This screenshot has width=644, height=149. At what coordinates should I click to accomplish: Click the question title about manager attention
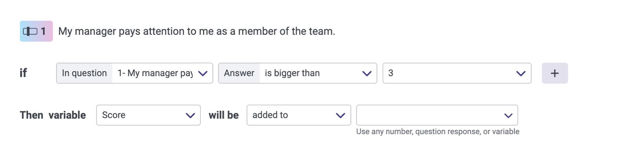pos(196,31)
